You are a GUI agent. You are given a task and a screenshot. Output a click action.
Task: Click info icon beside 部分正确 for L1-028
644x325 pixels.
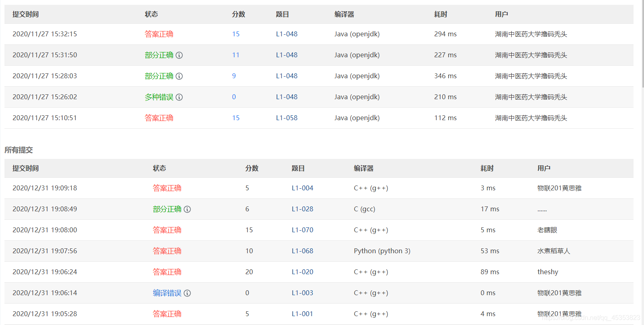(x=187, y=209)
